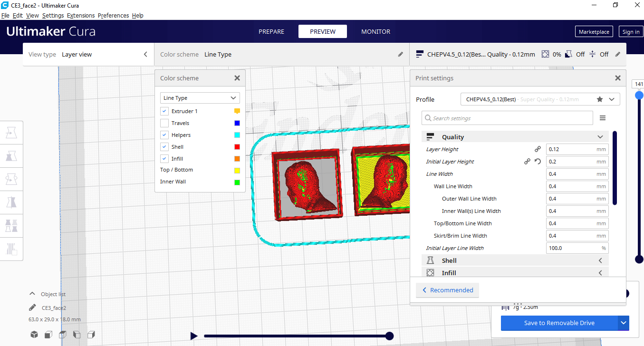Switch to the MONITOR stage tab
644x346 pixels.
tap(375, 32)
